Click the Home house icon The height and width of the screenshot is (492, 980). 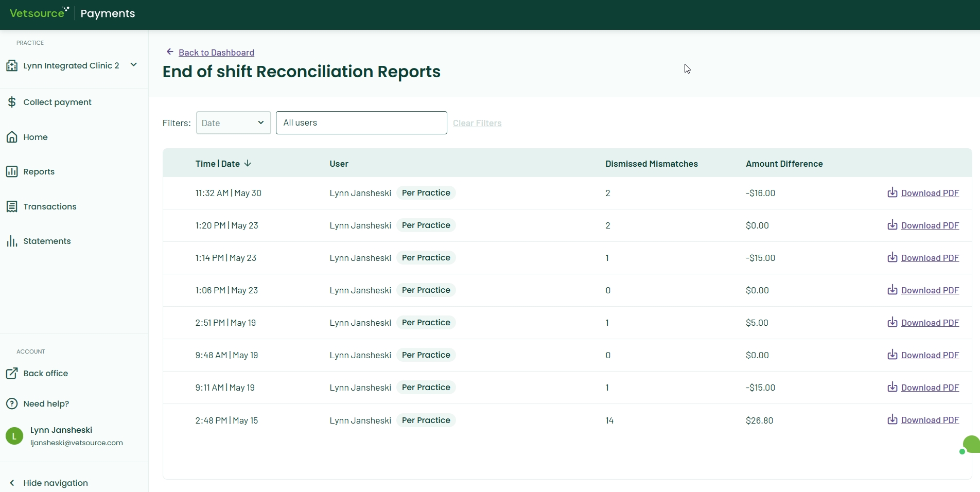click(12, 137)
